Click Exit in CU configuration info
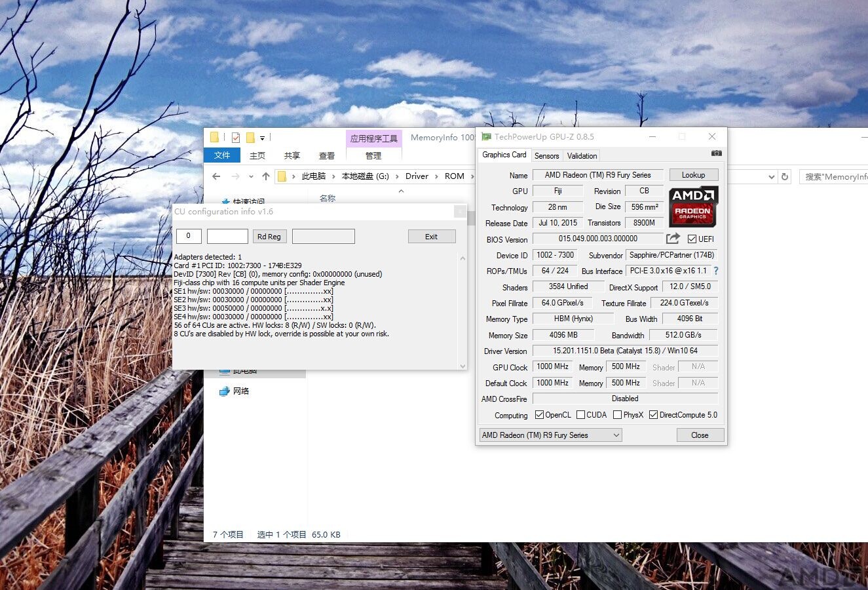 click(x=431, y=237)
